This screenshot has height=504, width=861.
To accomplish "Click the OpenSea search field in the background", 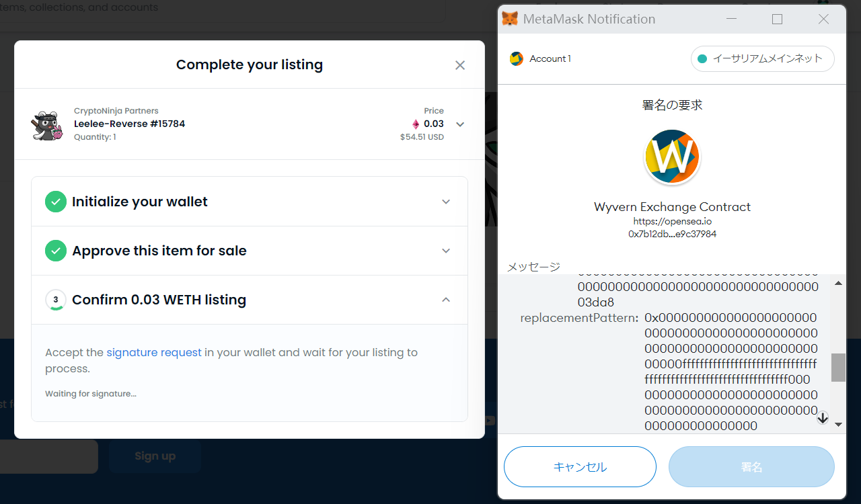I will [222, 9].
